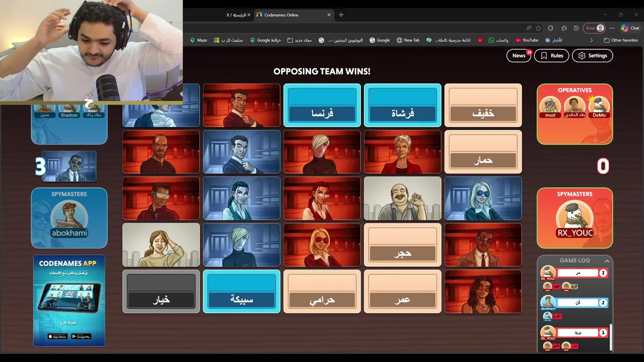The height and width of the screenshot is (362, 644).
Task: Open game Settings
Action: click(x=592, y=55)
